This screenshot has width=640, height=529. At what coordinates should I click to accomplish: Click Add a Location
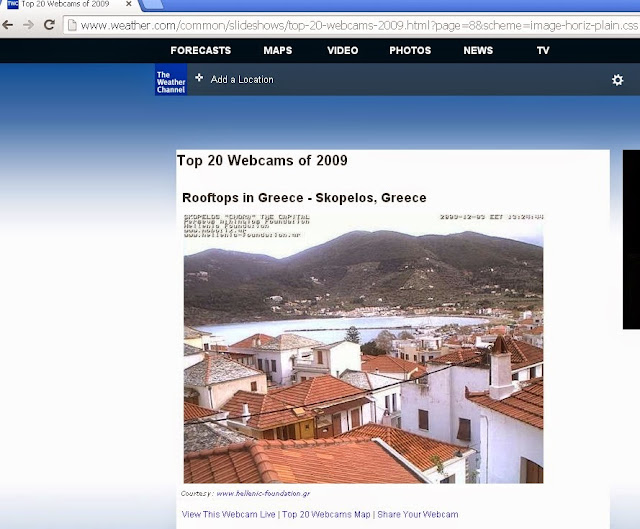click(242, 80)
